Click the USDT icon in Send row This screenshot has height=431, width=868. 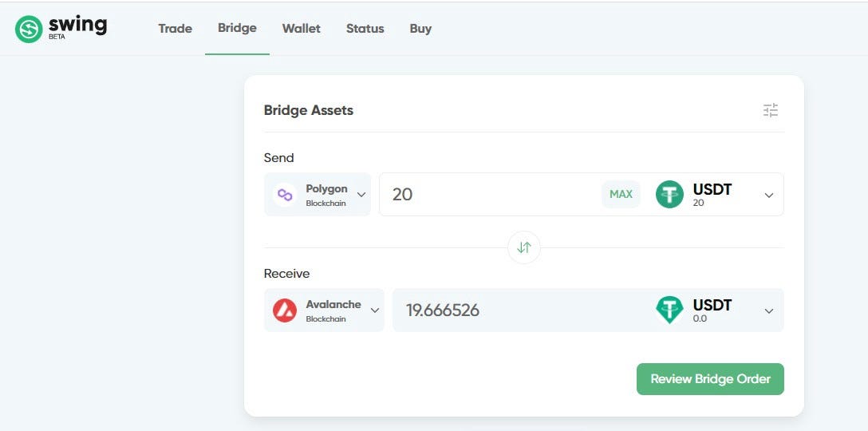coord(670,195)
